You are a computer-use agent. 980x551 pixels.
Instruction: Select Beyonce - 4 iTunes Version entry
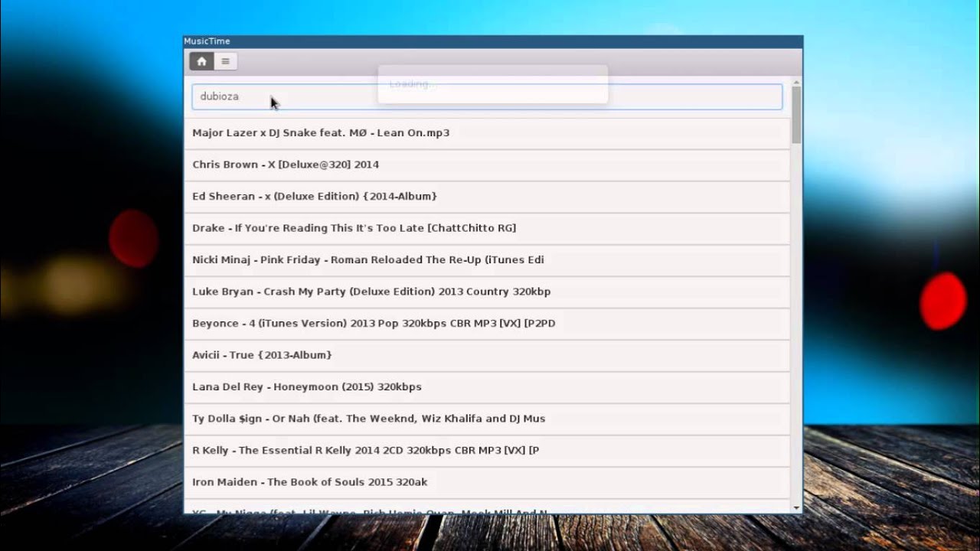pyautogui.click(x=487, y=324)
